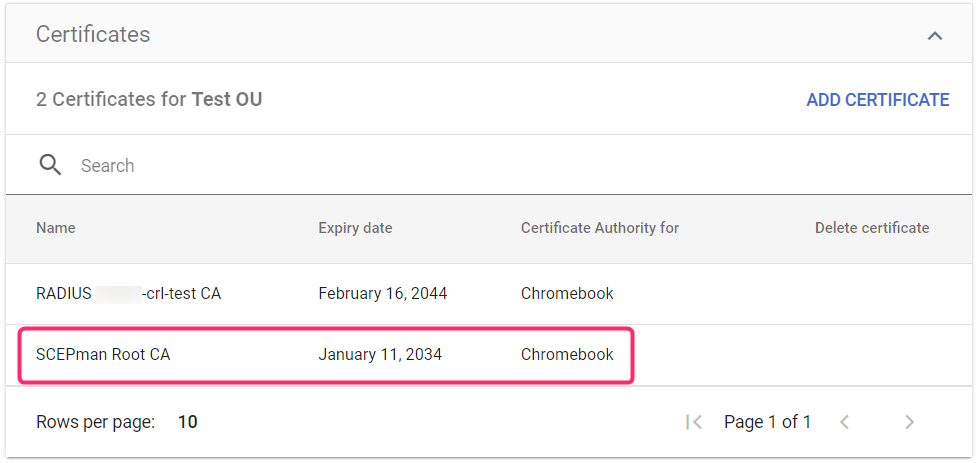Sort by the Expiry date column header
979x463 pixels.
tap(355, 228)
